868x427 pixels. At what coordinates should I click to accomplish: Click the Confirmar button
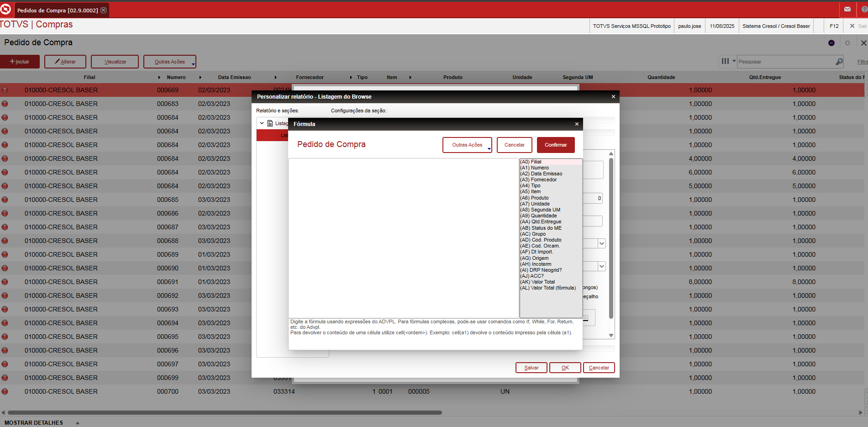click(556, 145)
